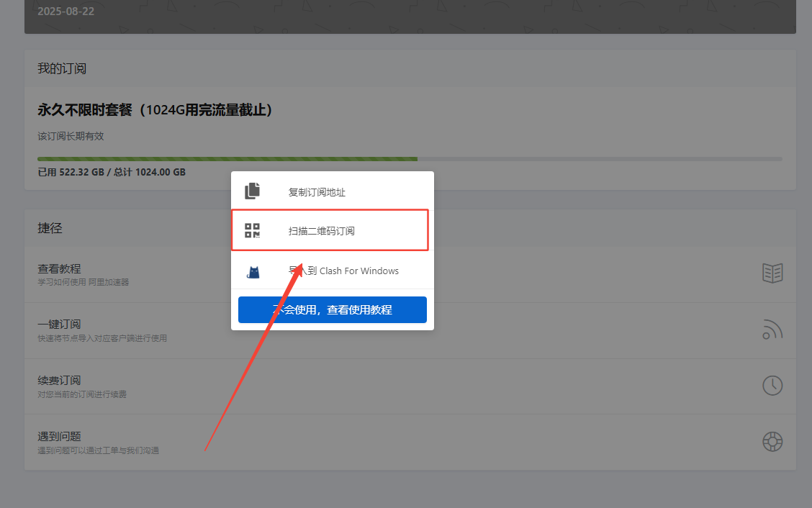Click the Clash cat icon
Screen dimensions: 812x508
coord(253,272)
